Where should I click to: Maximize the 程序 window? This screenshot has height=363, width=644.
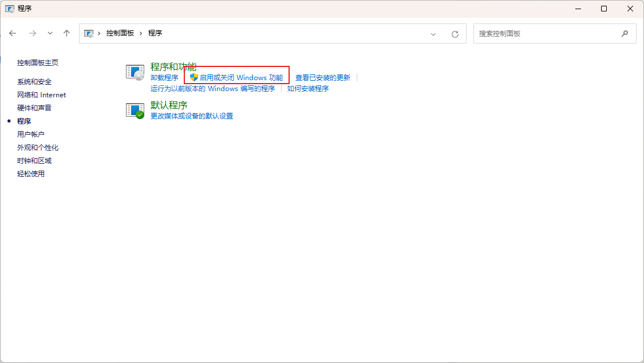[x=604, y=9]
